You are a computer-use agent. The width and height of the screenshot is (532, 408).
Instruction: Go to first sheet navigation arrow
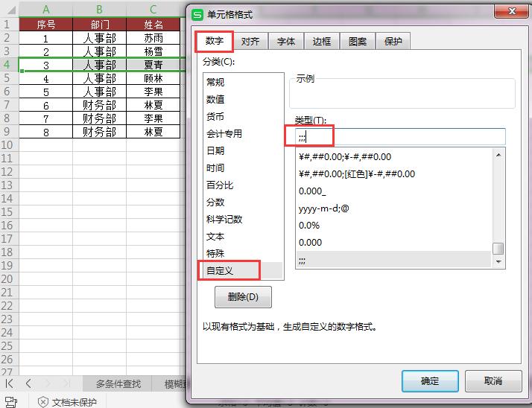pos(9,383)
